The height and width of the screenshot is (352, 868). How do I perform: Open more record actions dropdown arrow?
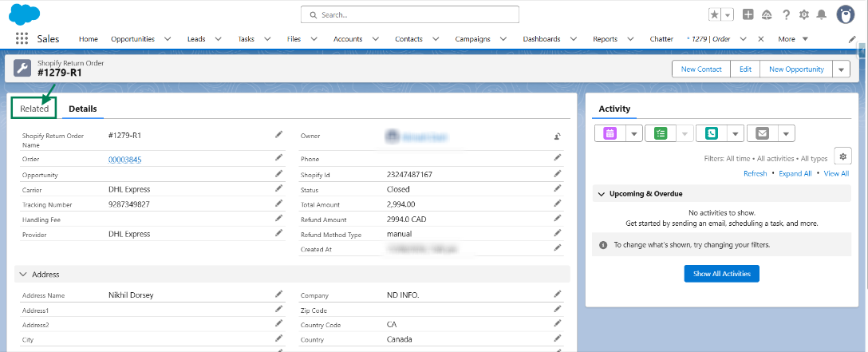(x=842, y=69)
